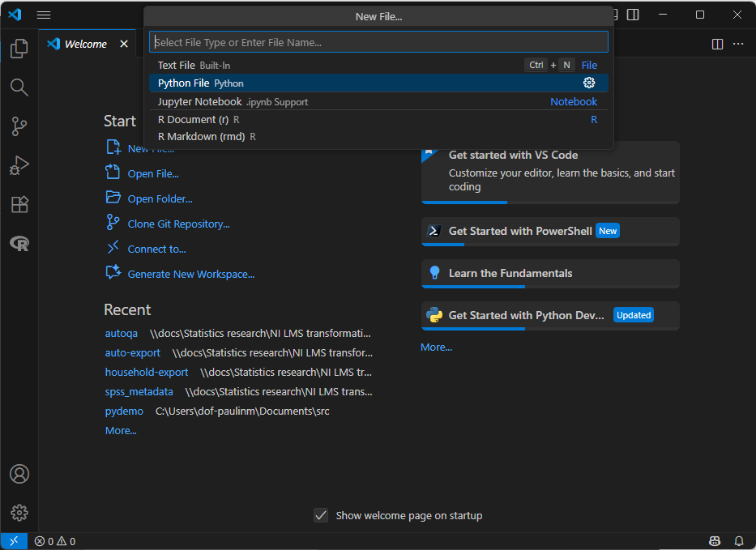Open the hamburger application menu

(x=44, y=15)
